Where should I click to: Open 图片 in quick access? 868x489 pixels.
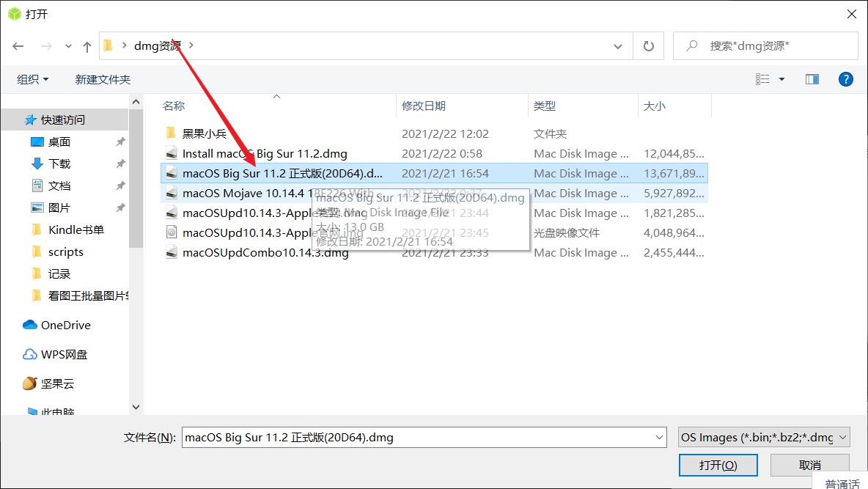coord(59,207)
